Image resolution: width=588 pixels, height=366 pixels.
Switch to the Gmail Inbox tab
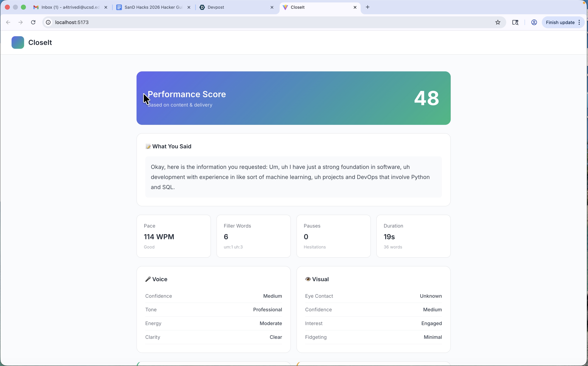point(70,7)
